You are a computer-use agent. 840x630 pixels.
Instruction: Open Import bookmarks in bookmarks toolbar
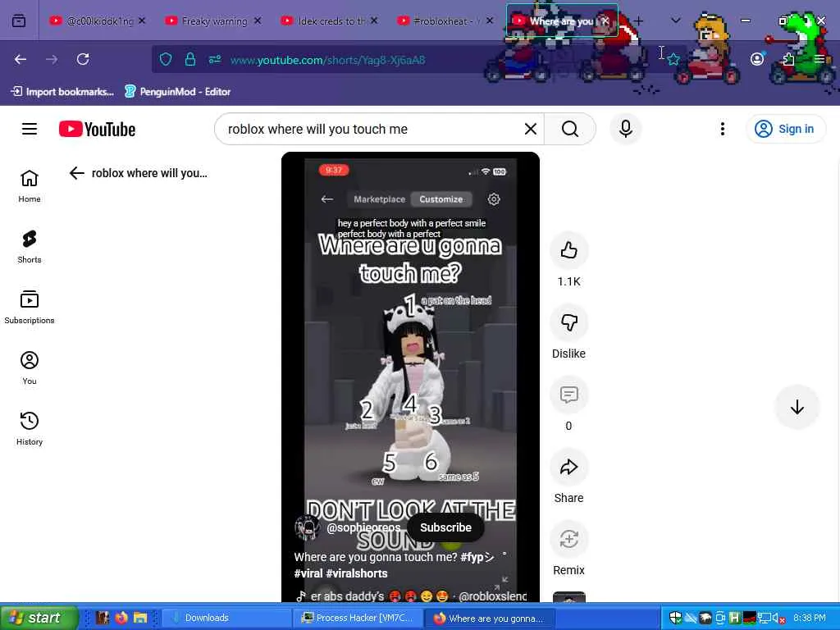point(62,92)
